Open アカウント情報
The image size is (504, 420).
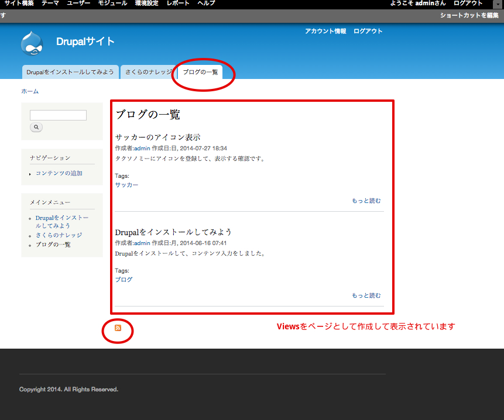tap(325, 30)
